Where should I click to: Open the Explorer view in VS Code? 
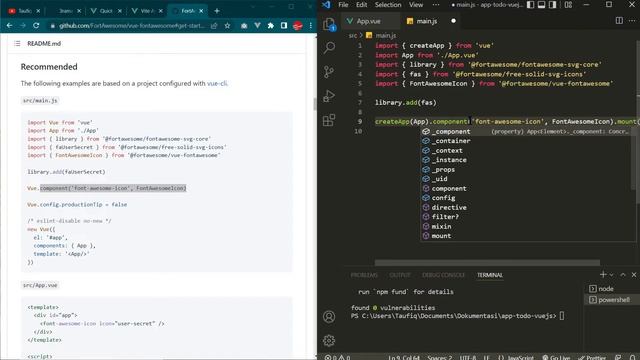point(329,24)
